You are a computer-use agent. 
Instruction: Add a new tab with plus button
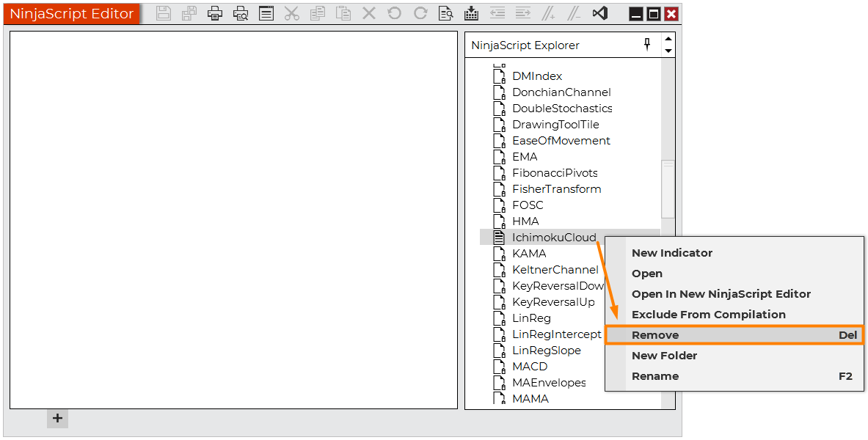tap(57, 419)
